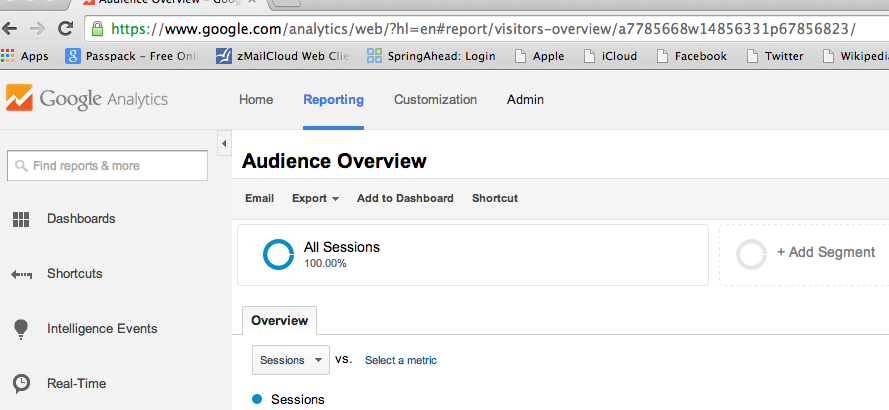Click the browser forward arrow

click(x=37, y=28)
